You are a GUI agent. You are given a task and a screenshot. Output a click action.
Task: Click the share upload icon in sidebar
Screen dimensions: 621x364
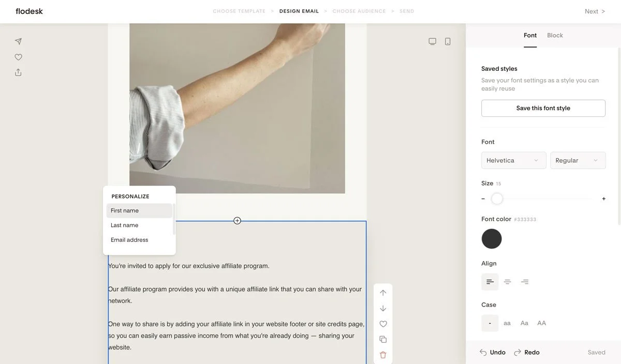coord(18,72)
